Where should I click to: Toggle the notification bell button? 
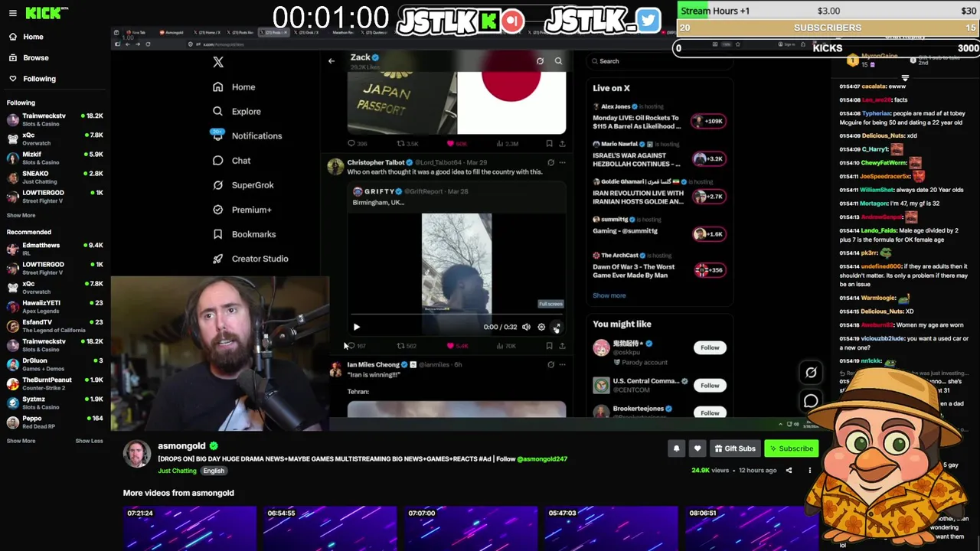pyautogui.click(x=676, y=448)
